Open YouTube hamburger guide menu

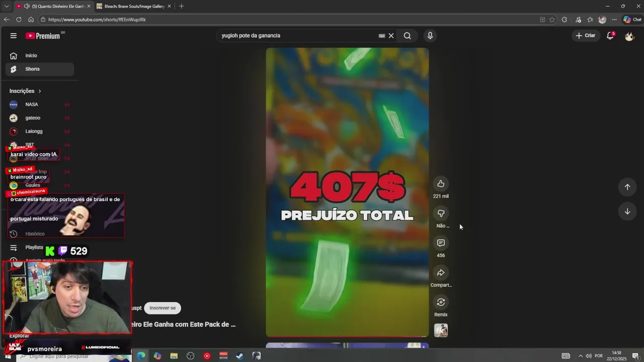tap(14, 36)
